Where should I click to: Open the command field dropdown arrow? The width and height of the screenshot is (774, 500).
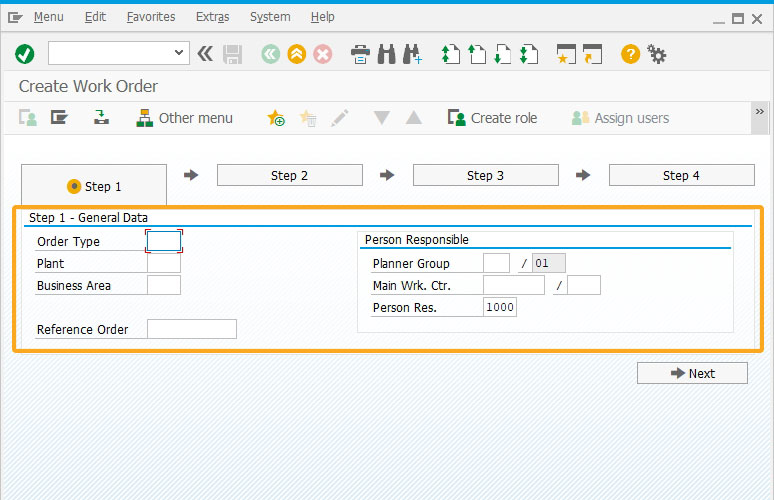click(x=179, y=53)
